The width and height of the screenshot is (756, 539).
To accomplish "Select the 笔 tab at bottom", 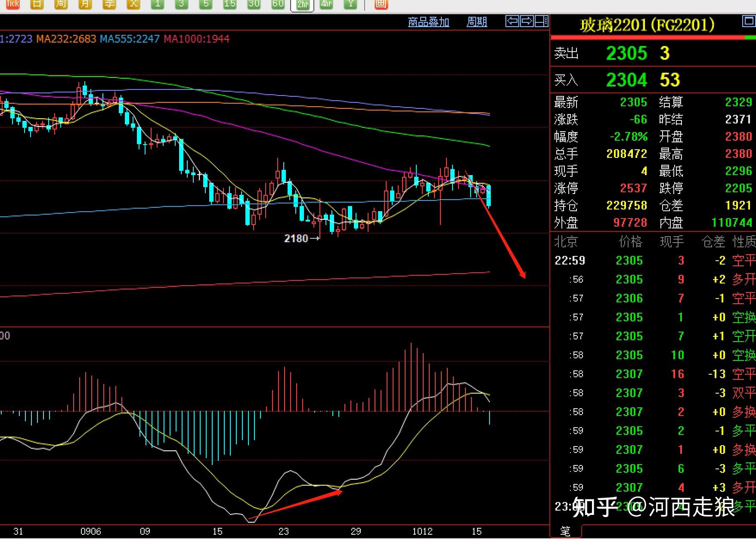I will pos(565,532).
